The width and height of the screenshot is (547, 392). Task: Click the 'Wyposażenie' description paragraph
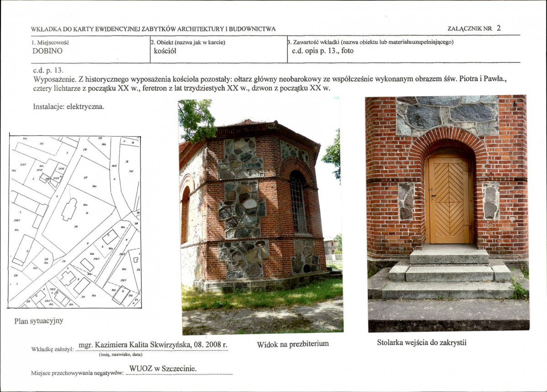point(269,83)
